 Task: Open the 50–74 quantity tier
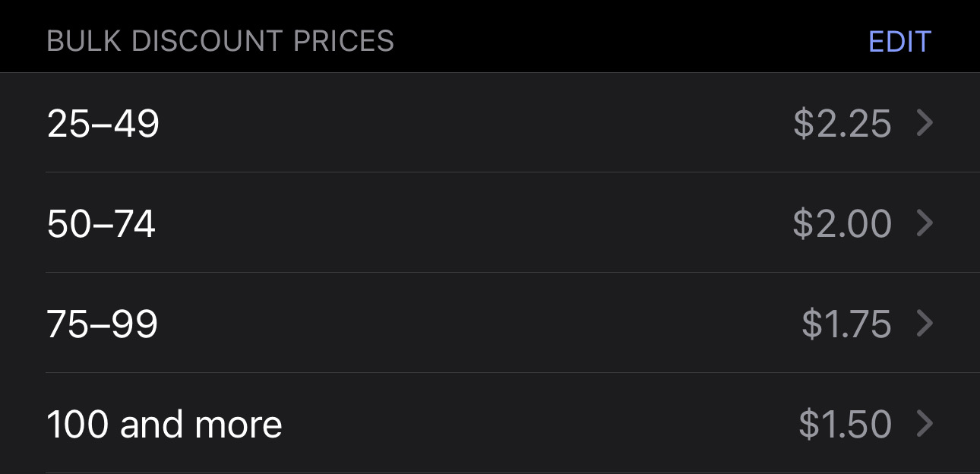490,223
